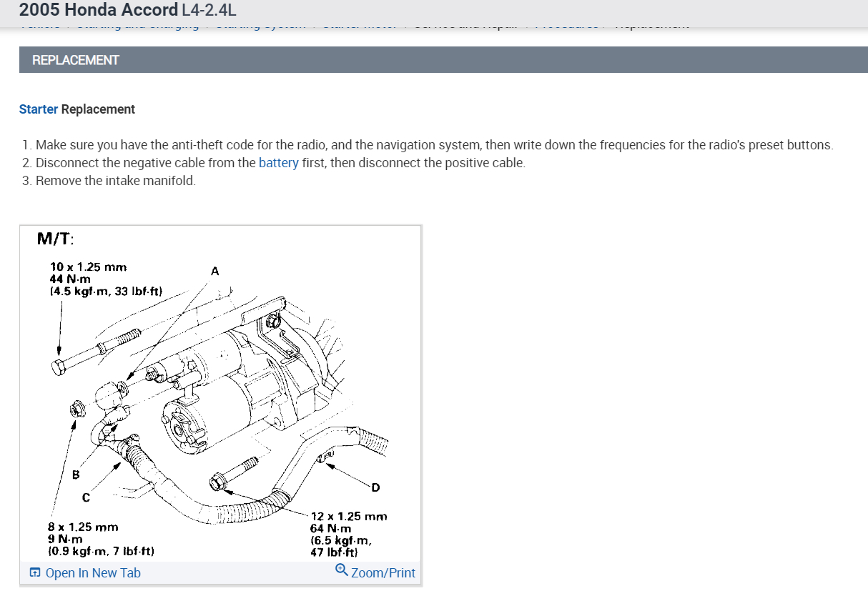Open the "Starter" link in the heading
Screen dimensions: 868x611
39,109
